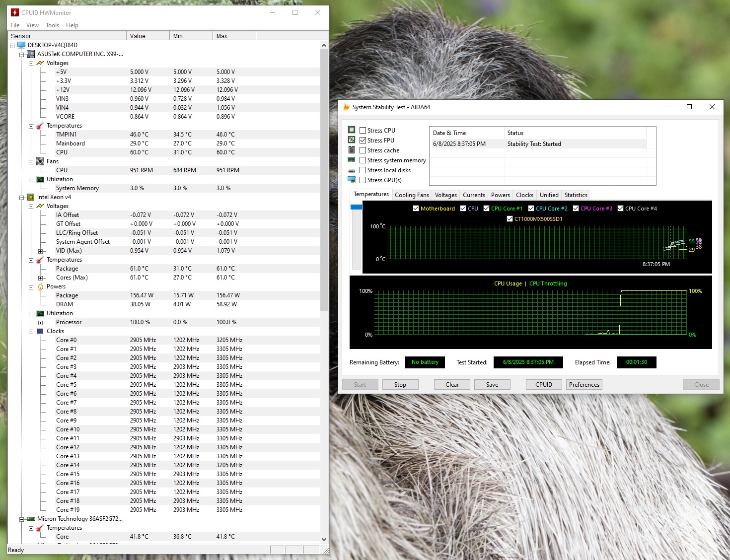Click the Voltages icon under ASUSTeK

pos(40,63)
